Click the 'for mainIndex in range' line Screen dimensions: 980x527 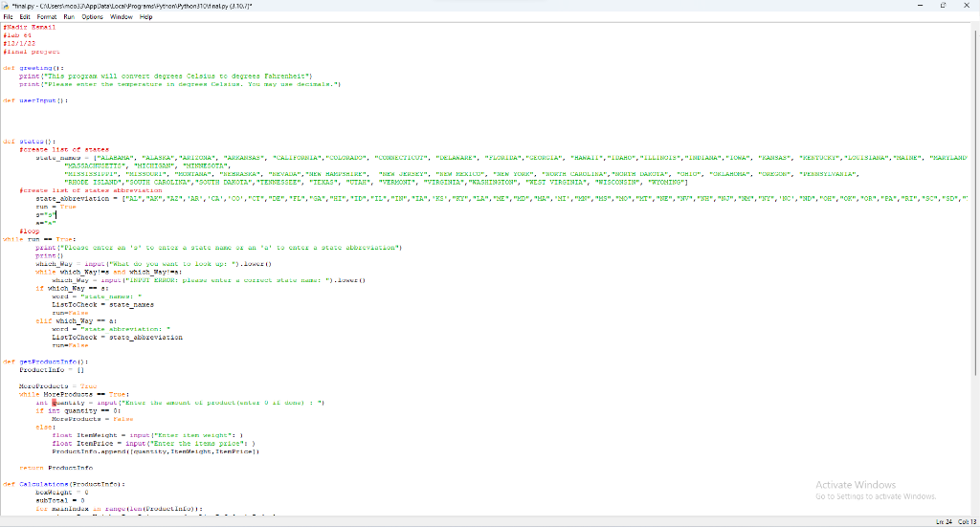(120, 509)
